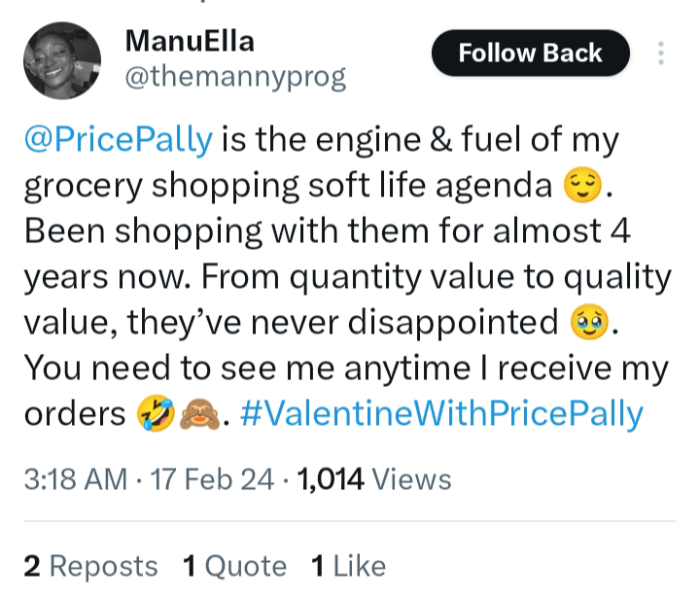The image size is (700, 598).
Task: Show the 1 Like list
Action: click(x=348, y=566)
